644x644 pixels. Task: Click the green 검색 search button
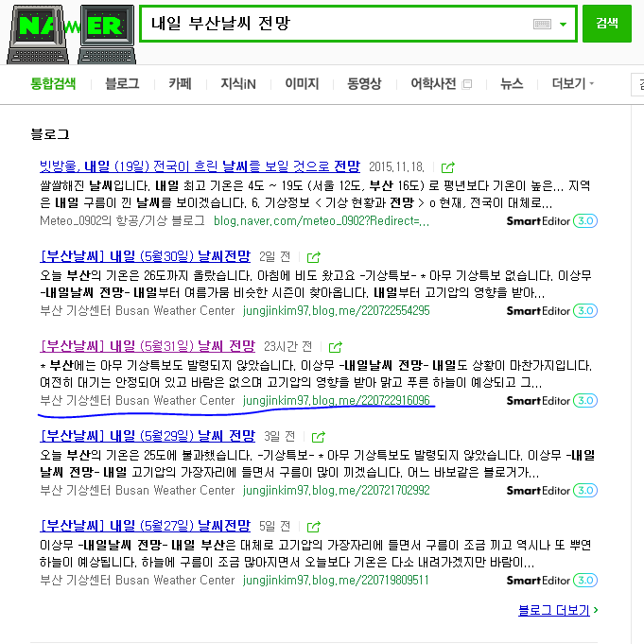(606, 24)
